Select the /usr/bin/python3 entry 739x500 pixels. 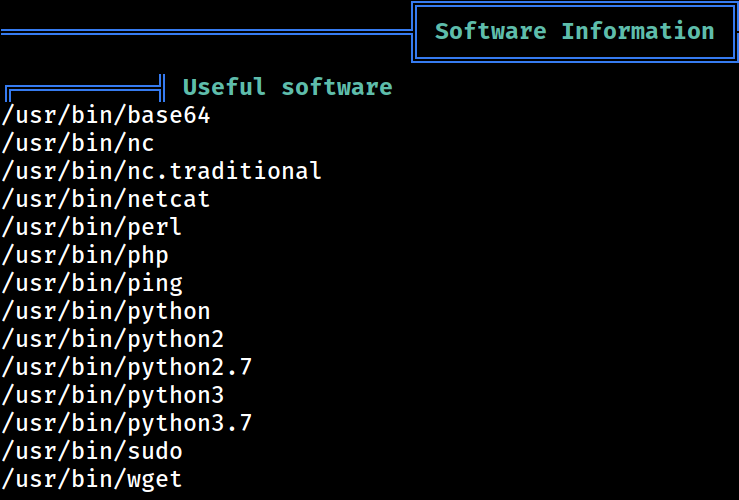pyautogui.click(x=113, y=396)
